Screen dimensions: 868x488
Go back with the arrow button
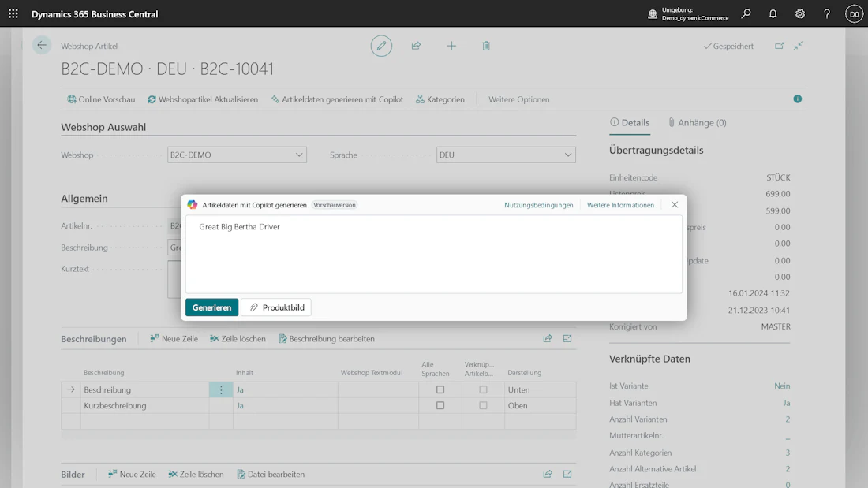click(42, 46)
